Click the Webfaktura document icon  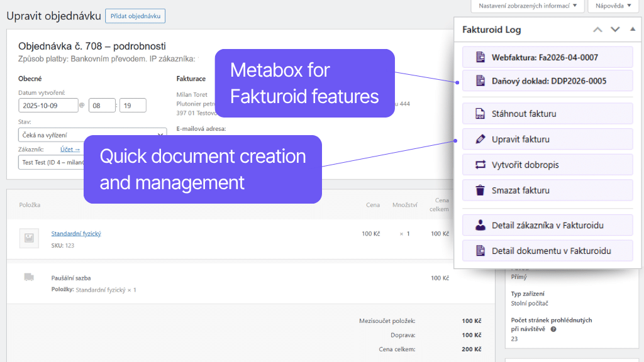480,57
